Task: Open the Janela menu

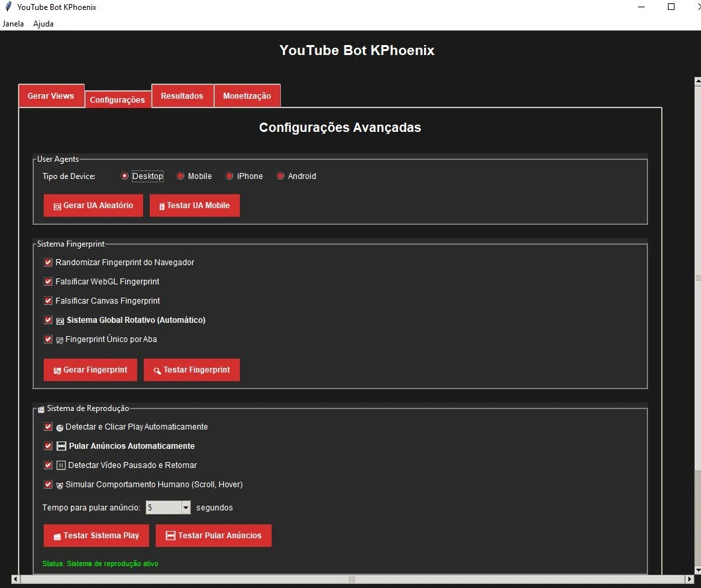Action: point(13,24)
